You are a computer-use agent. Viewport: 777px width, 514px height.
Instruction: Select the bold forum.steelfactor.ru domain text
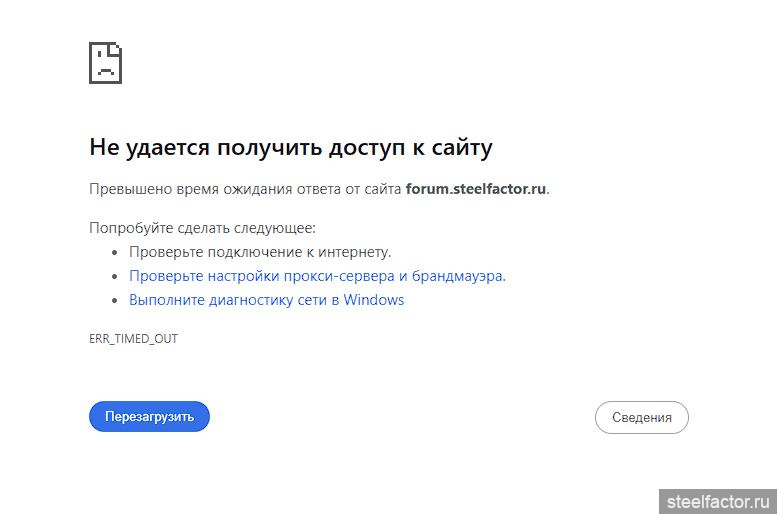(x=476, y=189)
